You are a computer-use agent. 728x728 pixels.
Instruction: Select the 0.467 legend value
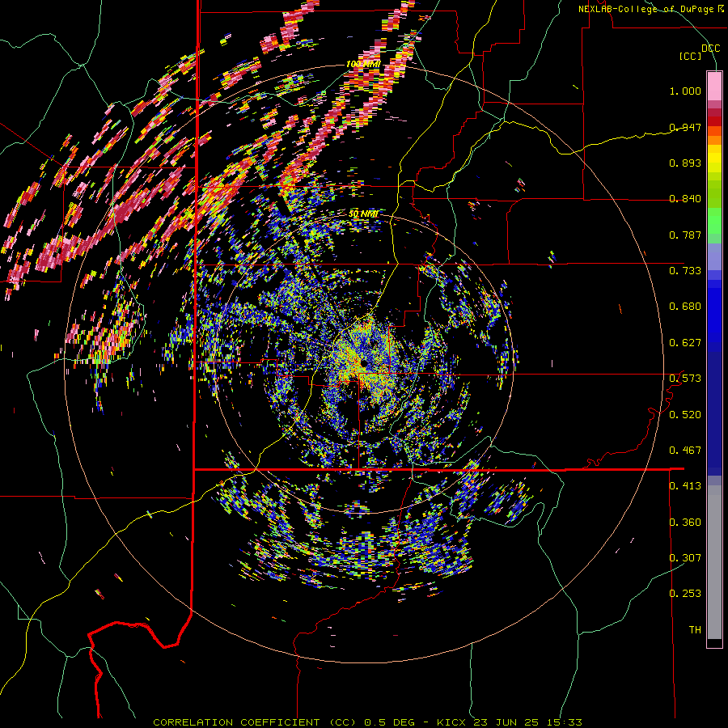[685, 451]
